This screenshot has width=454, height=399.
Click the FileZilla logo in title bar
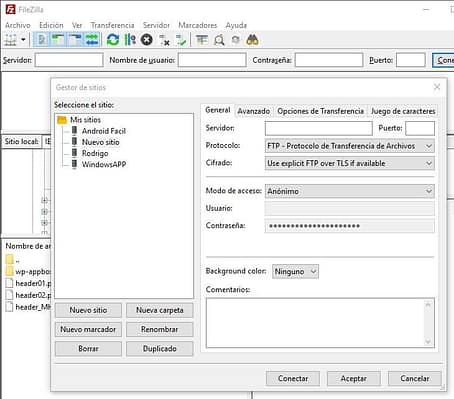point(10,9)
